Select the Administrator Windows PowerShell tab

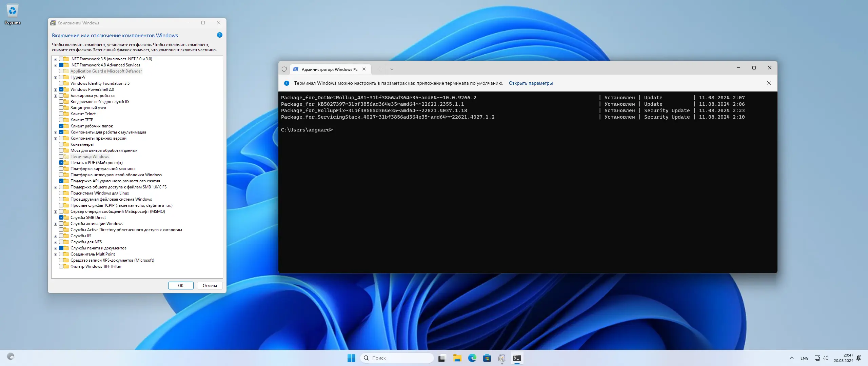tap(329, 69)
